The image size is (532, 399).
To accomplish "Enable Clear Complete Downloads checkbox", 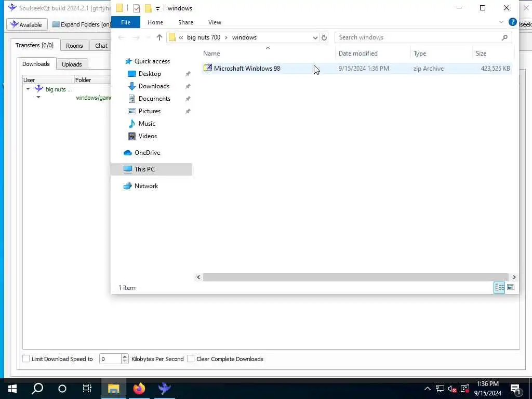I will [191, 358].
